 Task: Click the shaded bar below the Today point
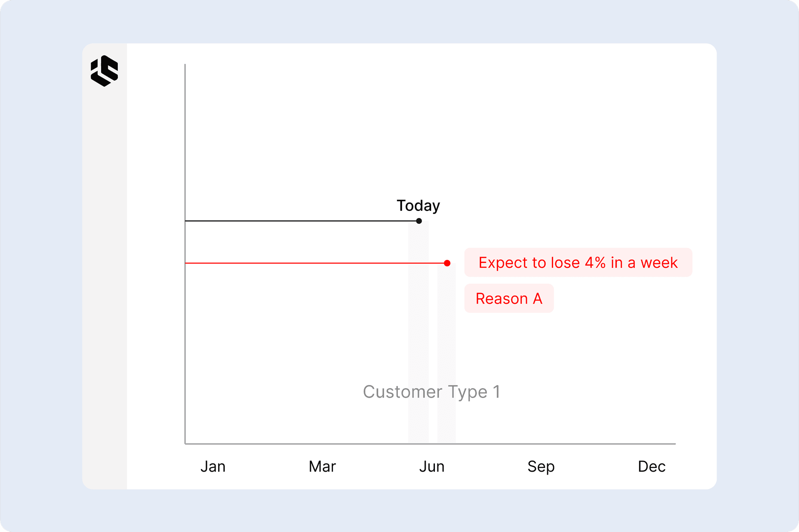coord(418,333)
